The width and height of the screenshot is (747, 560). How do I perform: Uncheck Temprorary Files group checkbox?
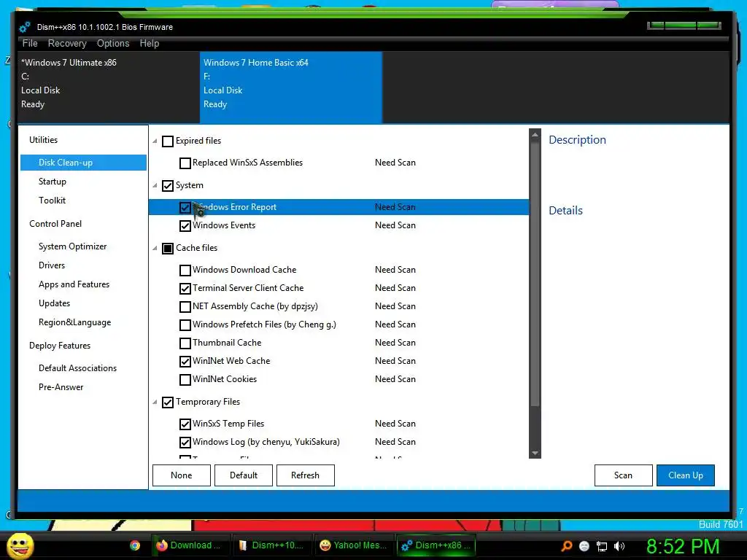pos(168,402)
